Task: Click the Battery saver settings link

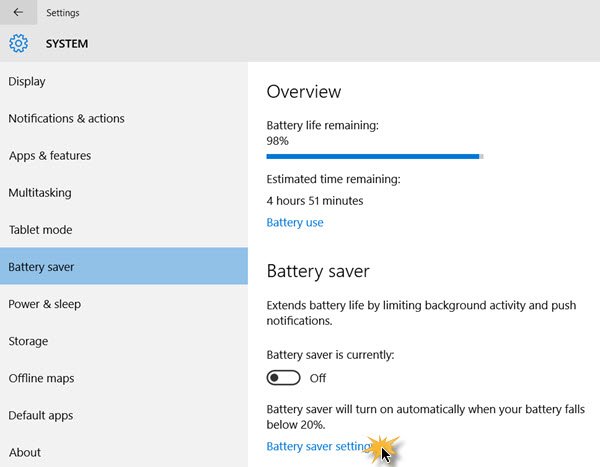Action: click(318, 446)
